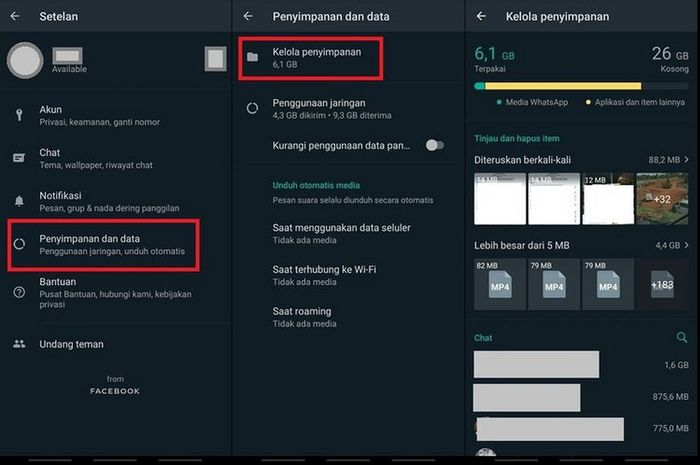Click the 'Media WhatsApp' legend label

pos(537,102)
